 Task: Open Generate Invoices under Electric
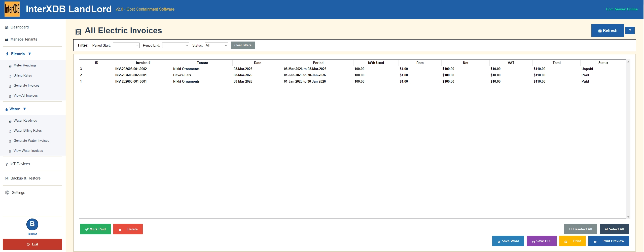pos(26,85)
